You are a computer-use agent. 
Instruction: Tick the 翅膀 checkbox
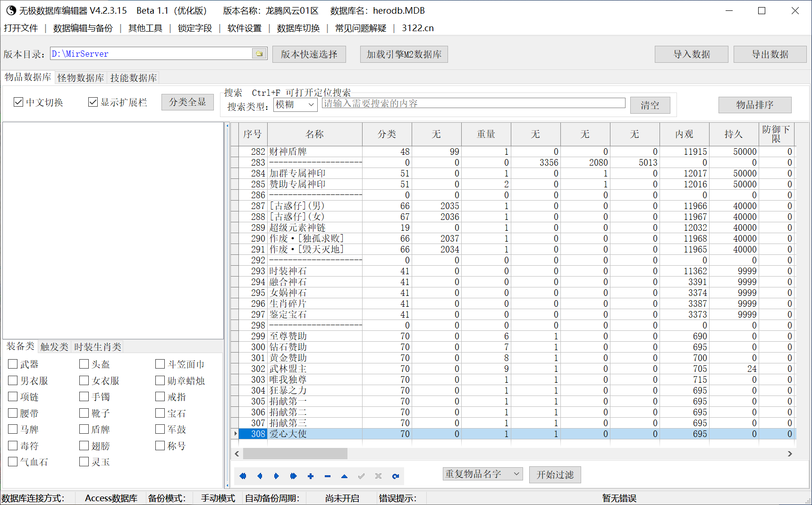pyautogui.click(x=84, y=446)
